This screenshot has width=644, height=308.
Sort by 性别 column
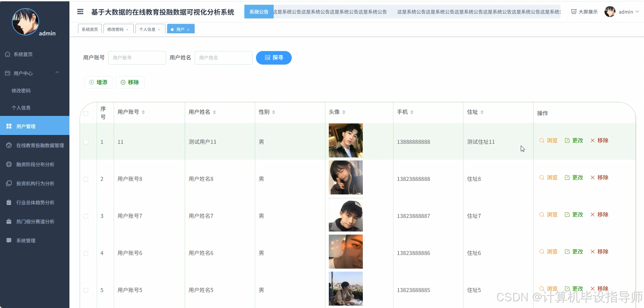click(274, 112)
